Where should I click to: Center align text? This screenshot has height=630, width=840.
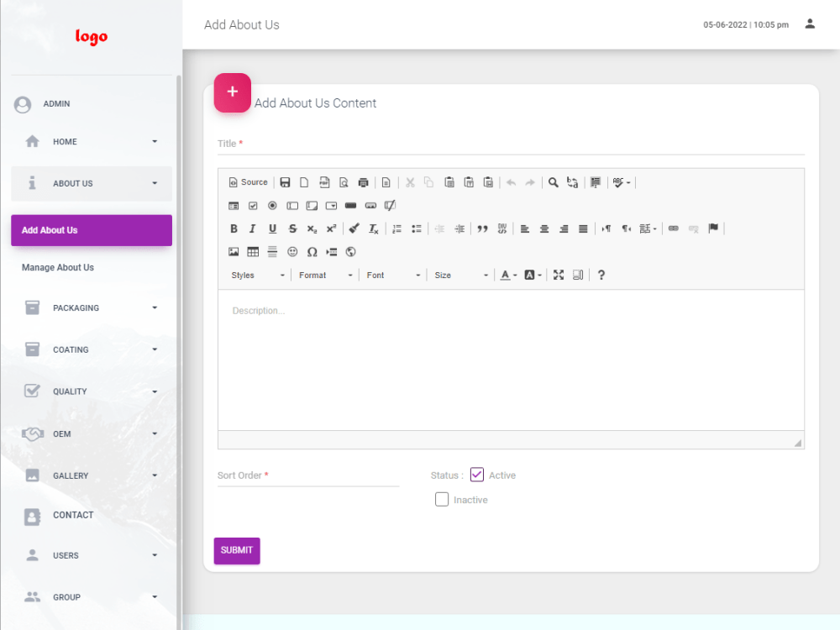click(544, 228)
